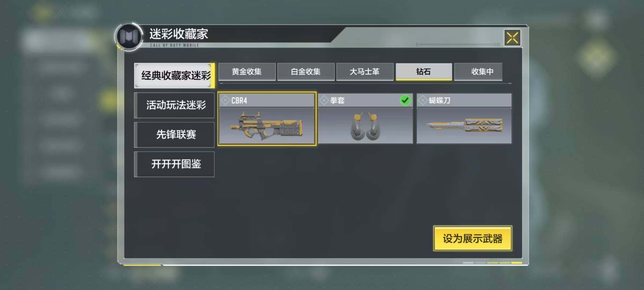This screenshot has height=290, width=644.
Task: Open the 活动玩法迷彩 category
Action: coord(174,105)
